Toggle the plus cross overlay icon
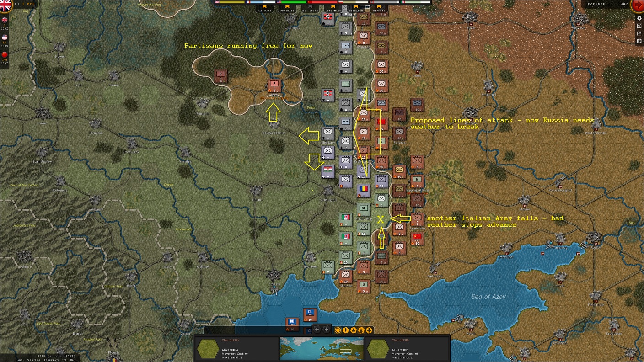Viewport: 644px width, 362px height. [369, 330]
